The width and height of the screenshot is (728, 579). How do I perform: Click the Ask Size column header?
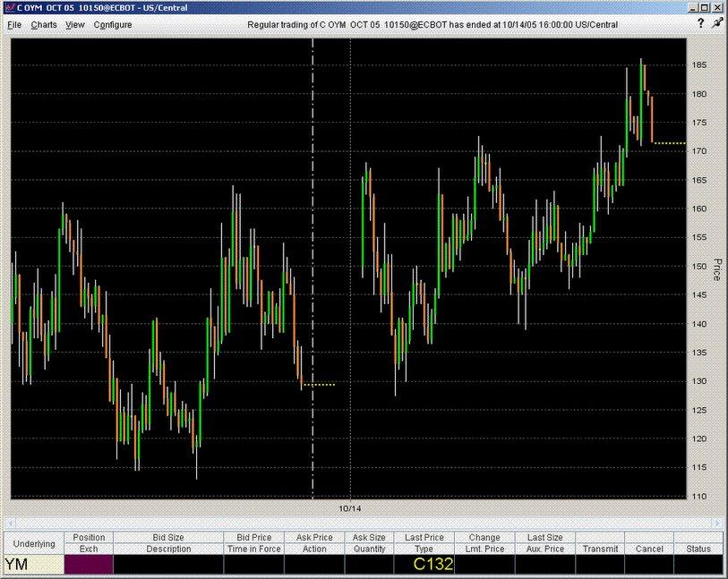369,537
